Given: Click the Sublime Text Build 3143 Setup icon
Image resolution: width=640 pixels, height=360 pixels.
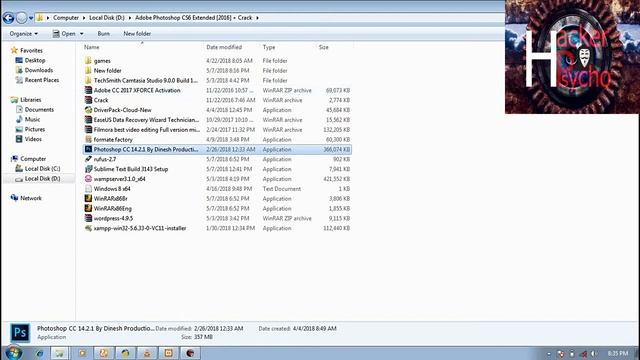Looking at the screenshot, I should pyautogui.click(x=88, y=169).
